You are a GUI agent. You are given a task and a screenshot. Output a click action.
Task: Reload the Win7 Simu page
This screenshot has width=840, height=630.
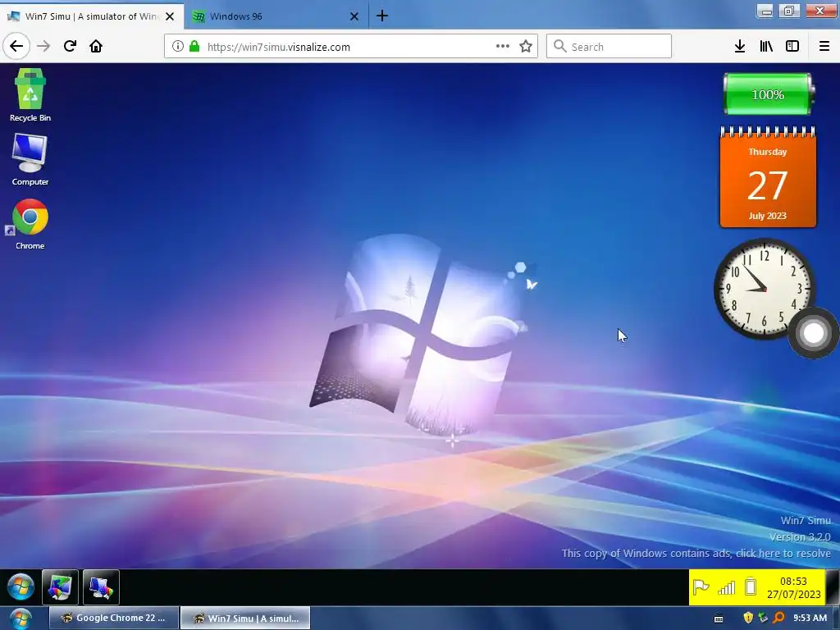pyautogui.click(x=71, y=46)
